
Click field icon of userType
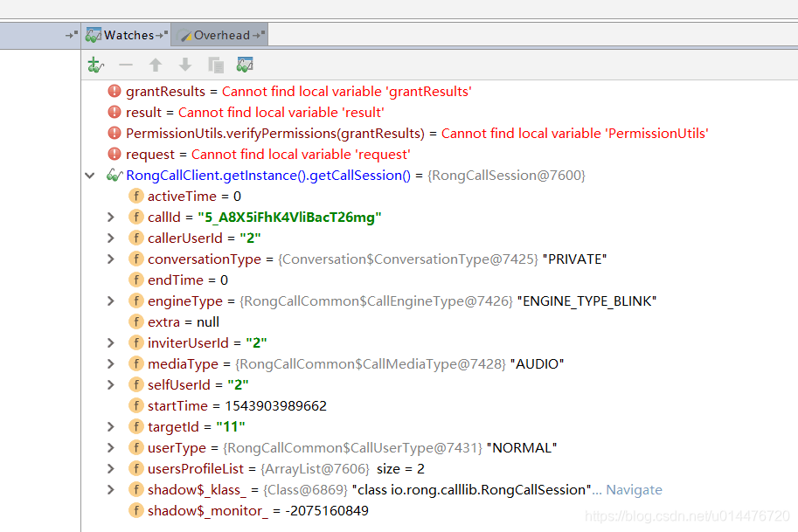(x=135, y=447)
